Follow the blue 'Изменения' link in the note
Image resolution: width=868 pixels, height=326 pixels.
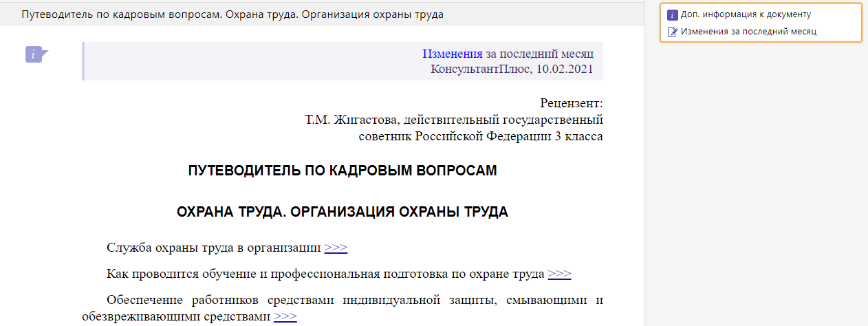point(452,54)
